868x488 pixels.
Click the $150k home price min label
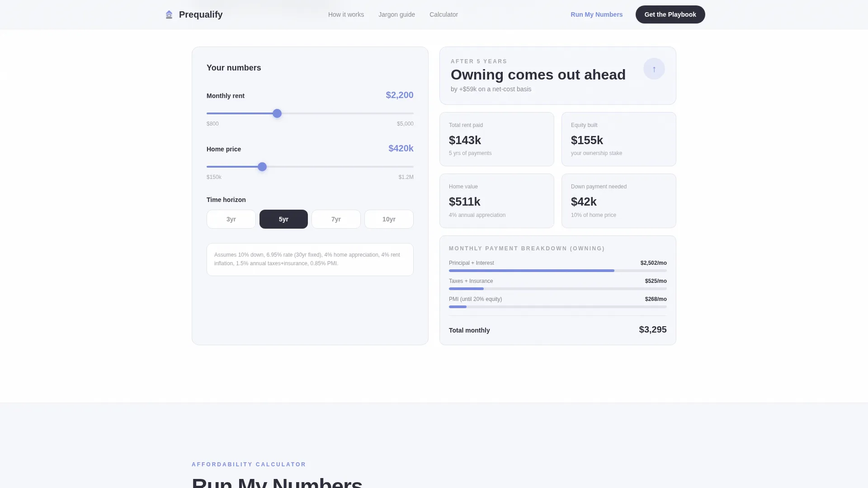pyautogui.click(x=214, y=177)
